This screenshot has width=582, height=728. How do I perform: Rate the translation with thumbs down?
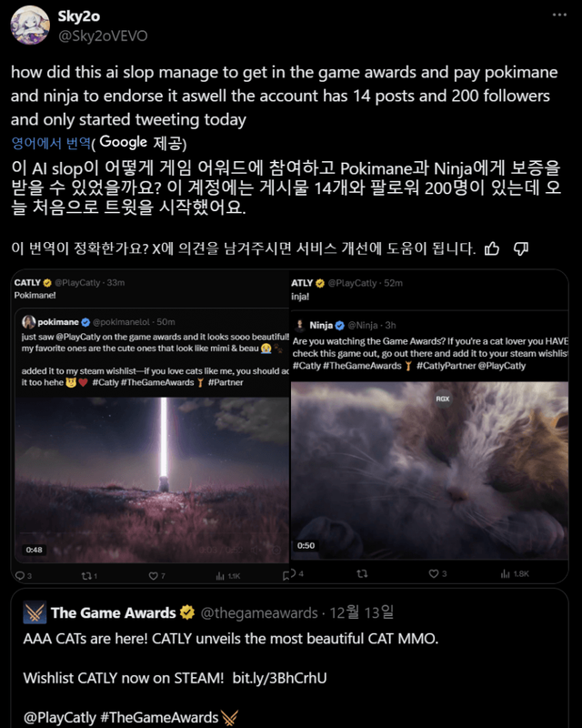[521, 248]
